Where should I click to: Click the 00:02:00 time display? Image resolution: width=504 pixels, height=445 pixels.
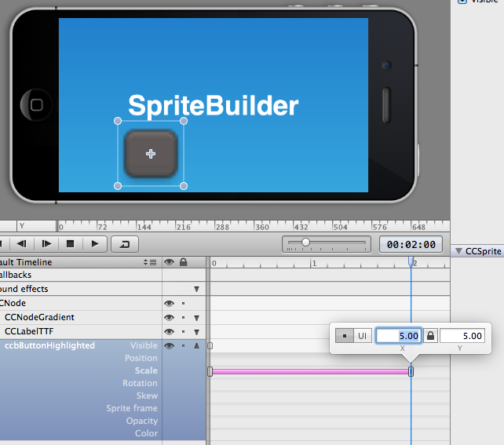[411, 245]
